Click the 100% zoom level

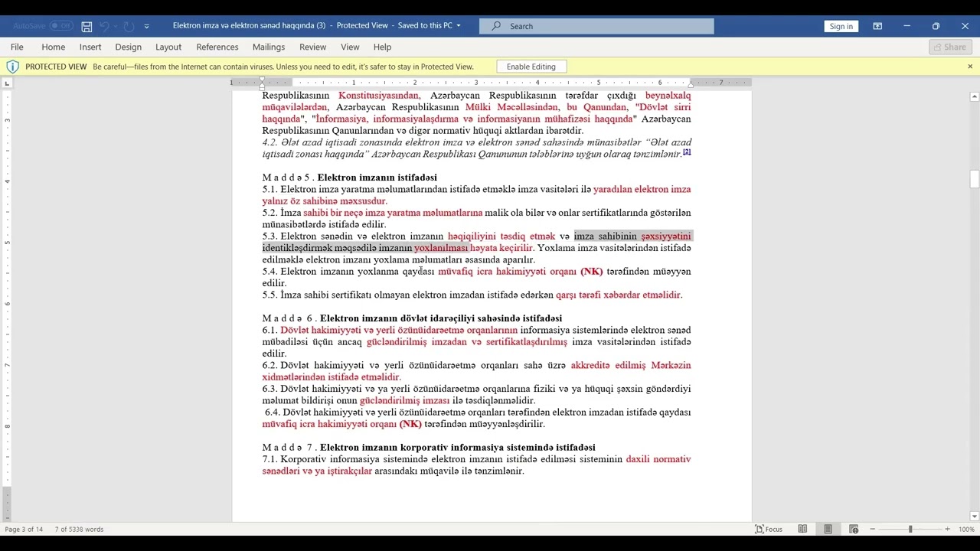point(966,529)
